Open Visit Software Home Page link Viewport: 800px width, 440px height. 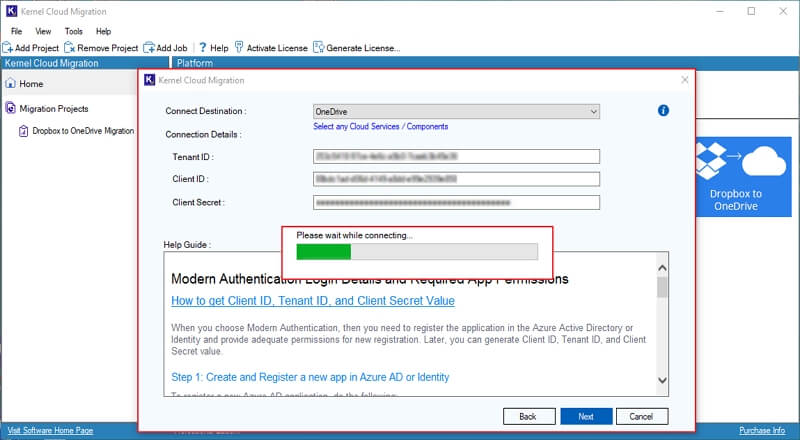(51, 430)
